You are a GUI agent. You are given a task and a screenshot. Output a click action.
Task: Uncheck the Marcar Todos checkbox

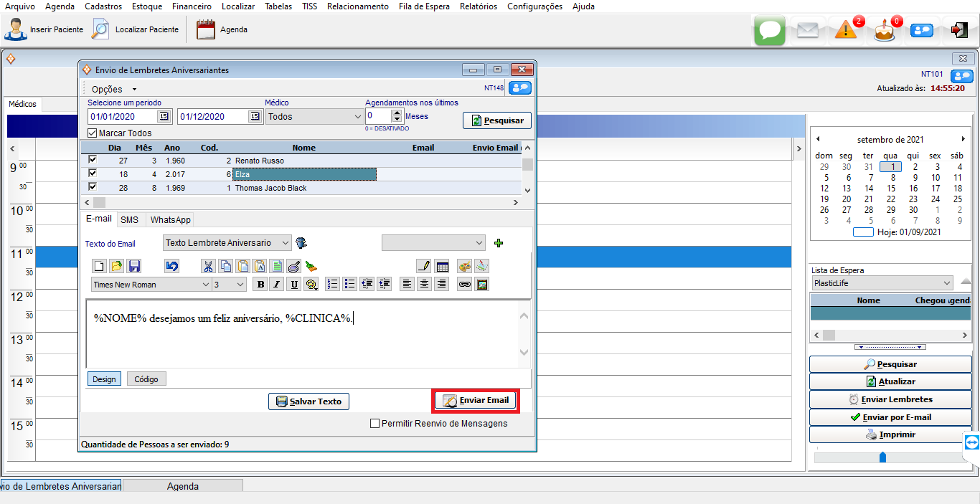92,133
